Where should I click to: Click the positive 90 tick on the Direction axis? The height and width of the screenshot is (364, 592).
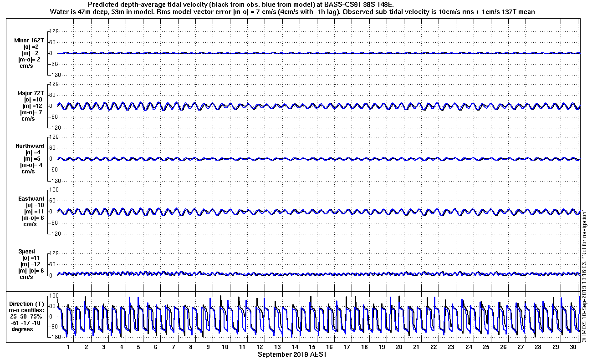pos(53,306)
